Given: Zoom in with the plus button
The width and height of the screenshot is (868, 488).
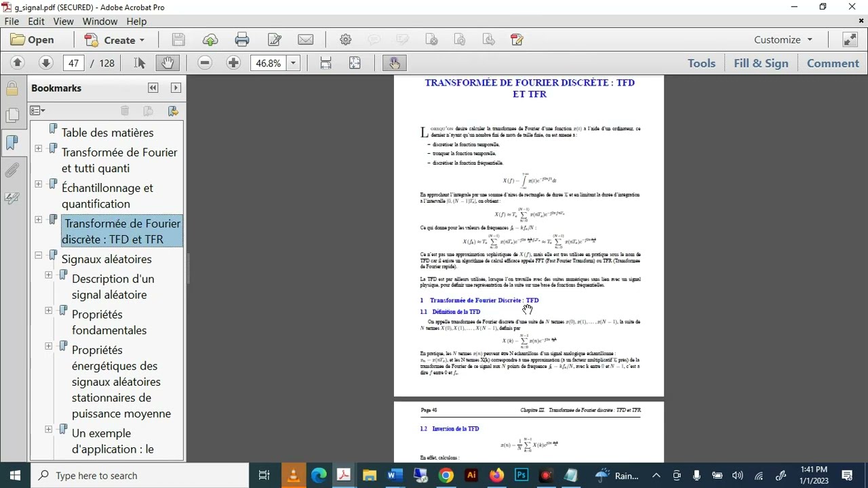Looking at the screenshot, I should [233, 63].
